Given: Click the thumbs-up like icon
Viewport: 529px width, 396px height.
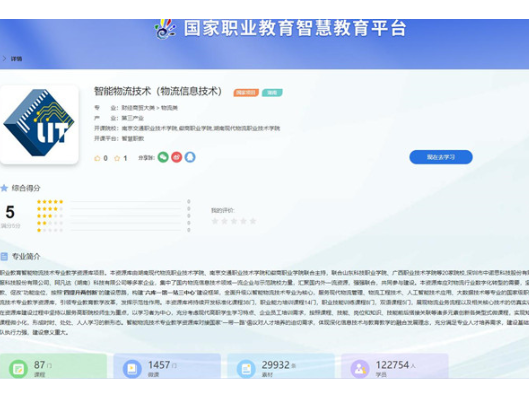Looking at the screenshot, I should pos(97,158).
